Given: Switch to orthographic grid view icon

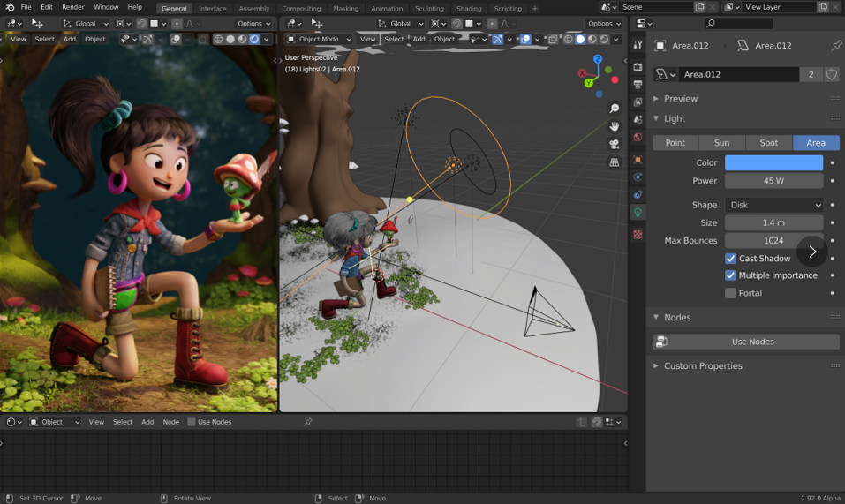Looking at the screenshot, I should point(614,162).
